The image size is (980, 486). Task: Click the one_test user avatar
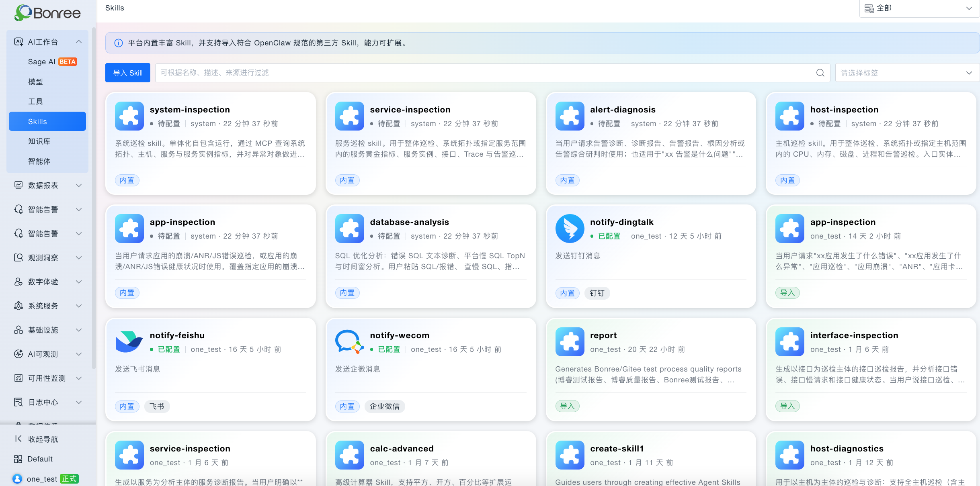[17, 479]
